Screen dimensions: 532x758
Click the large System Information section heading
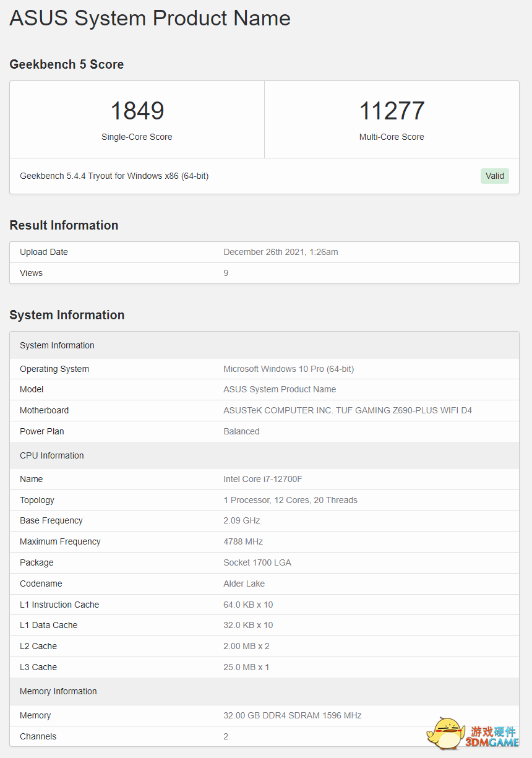click(x=67, y=315)
